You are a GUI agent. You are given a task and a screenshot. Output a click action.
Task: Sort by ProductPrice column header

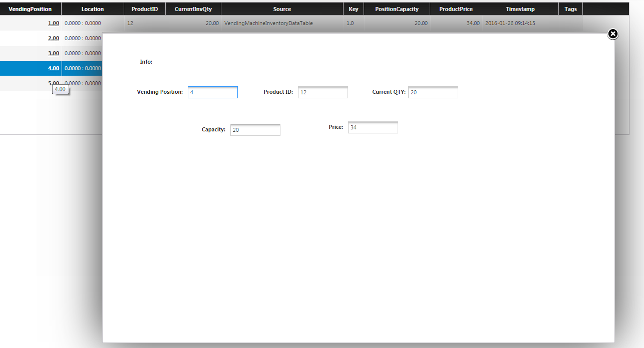pyautogui.click(x=456, y=9)
